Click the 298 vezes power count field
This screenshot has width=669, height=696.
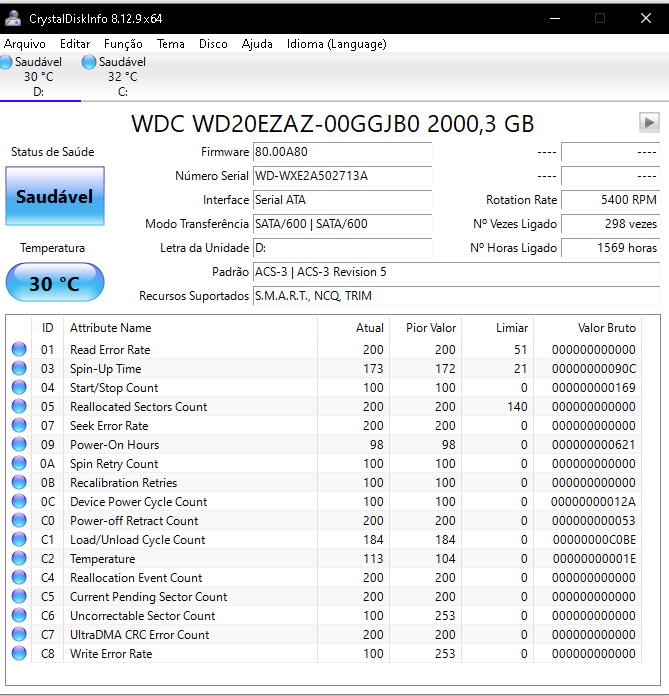(611, 224)
